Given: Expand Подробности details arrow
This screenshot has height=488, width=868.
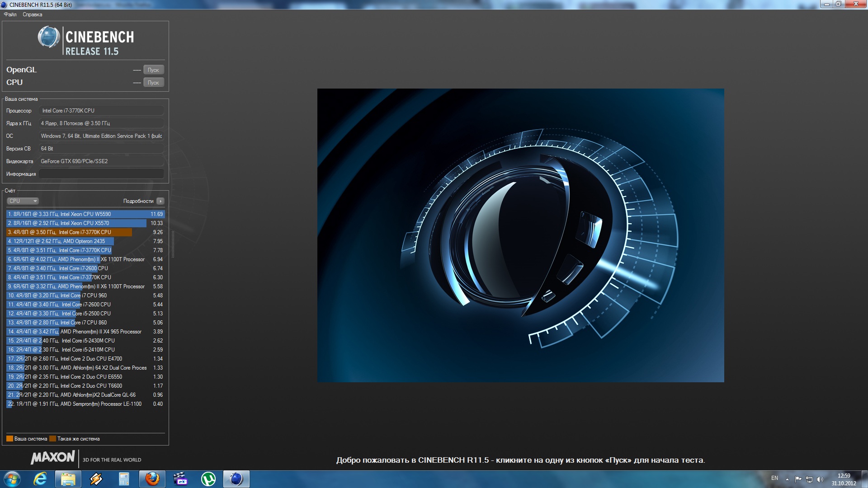Looking at the screenshot, I should click(x=160, y=201).
